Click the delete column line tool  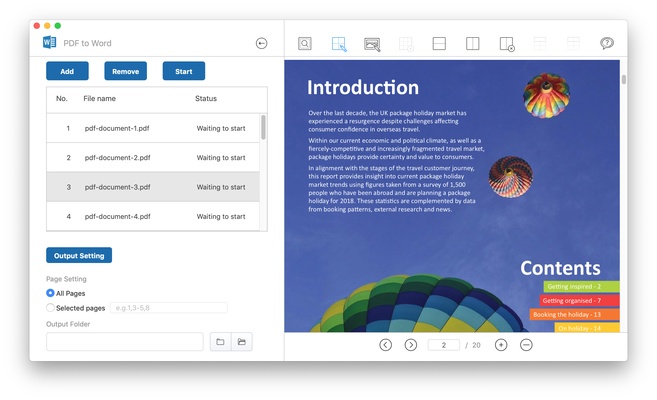[507, 44]
